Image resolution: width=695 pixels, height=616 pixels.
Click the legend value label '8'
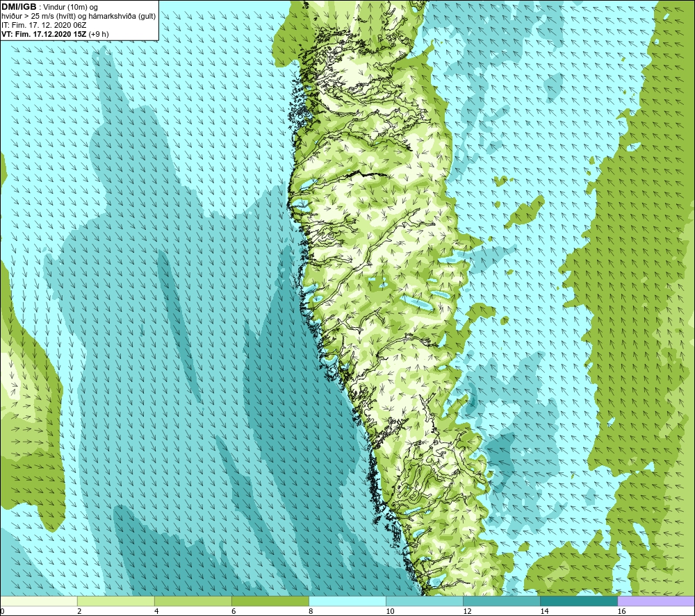311,612
